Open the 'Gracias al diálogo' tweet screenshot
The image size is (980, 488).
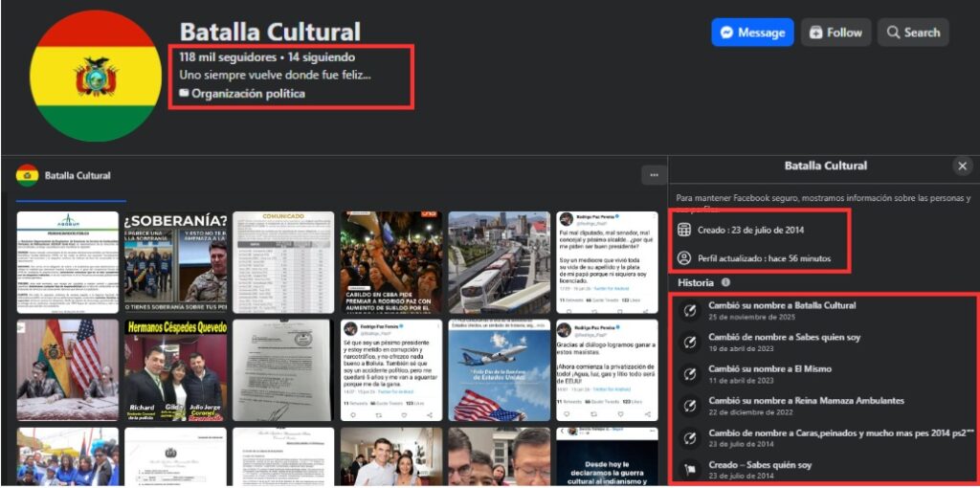(607, 370)
